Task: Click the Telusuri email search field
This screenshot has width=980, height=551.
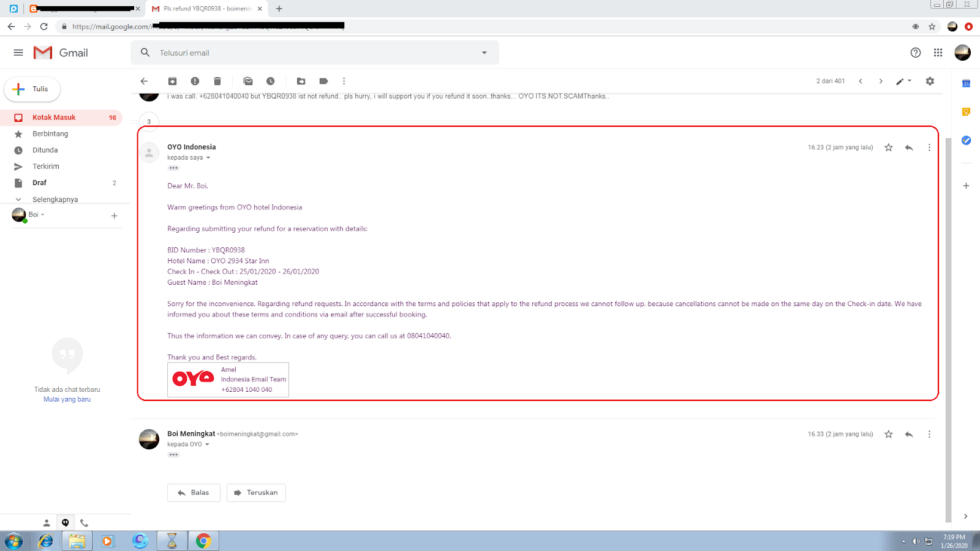Action: (315, 53)
